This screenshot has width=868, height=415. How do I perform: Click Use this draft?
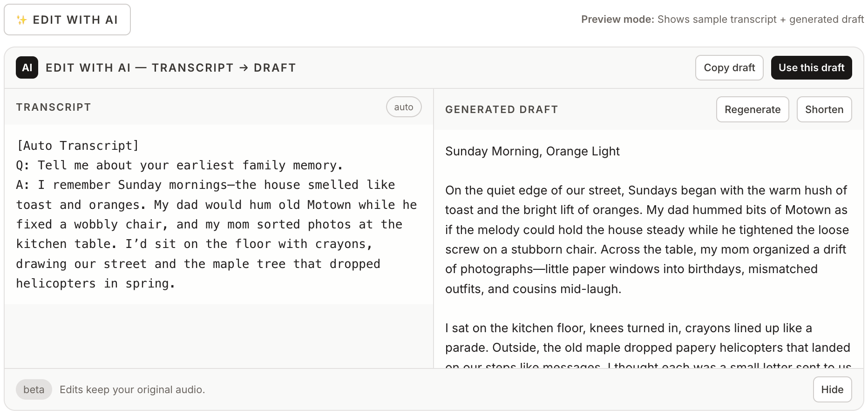pos(811,67)
